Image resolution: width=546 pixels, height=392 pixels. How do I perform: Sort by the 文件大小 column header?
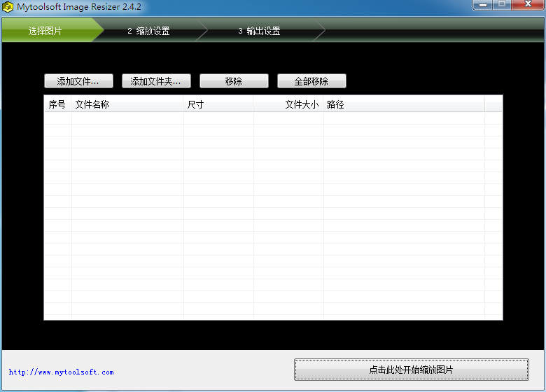point(288,104)
